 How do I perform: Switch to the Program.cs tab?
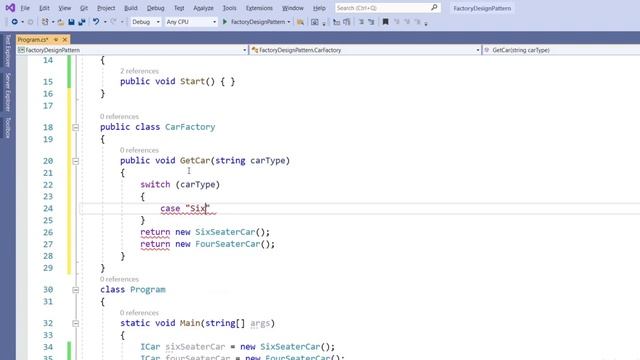(33, 40)
